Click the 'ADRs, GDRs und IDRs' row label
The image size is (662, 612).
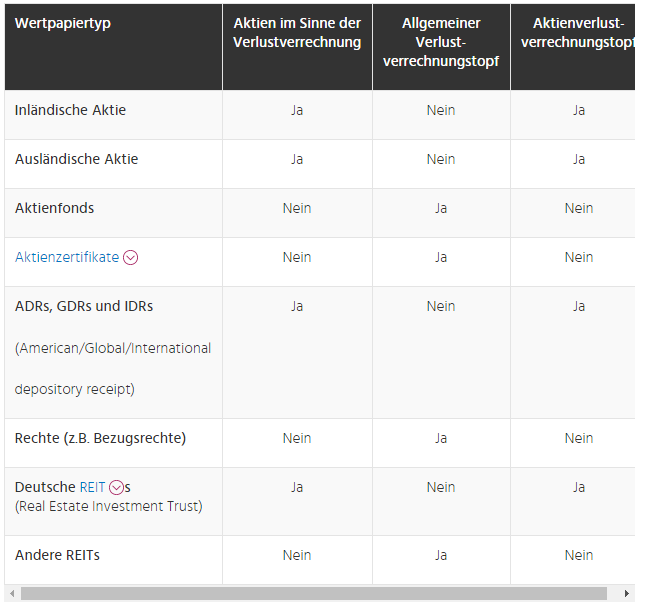(x=84, y=306)
